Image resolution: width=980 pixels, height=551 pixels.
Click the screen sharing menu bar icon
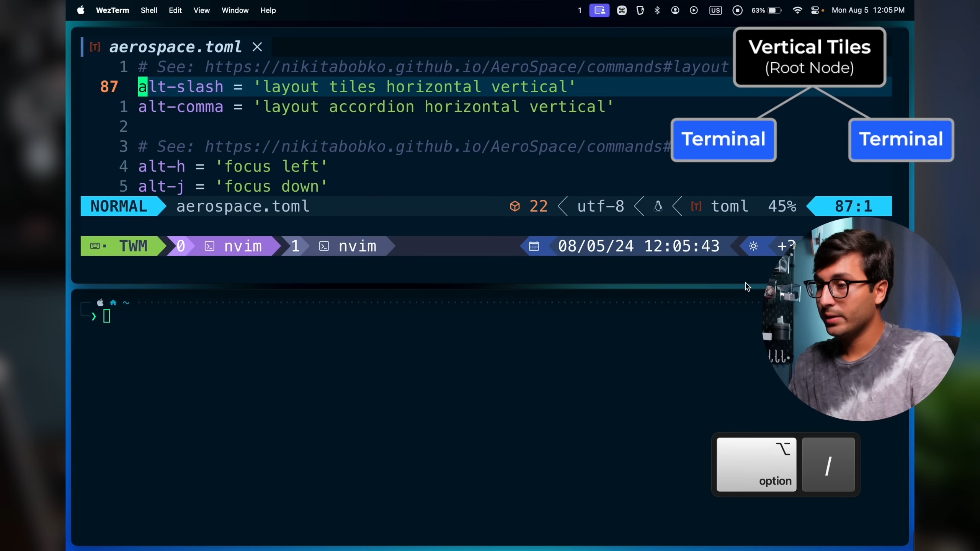pyautogui.click(x=599, y=10)
